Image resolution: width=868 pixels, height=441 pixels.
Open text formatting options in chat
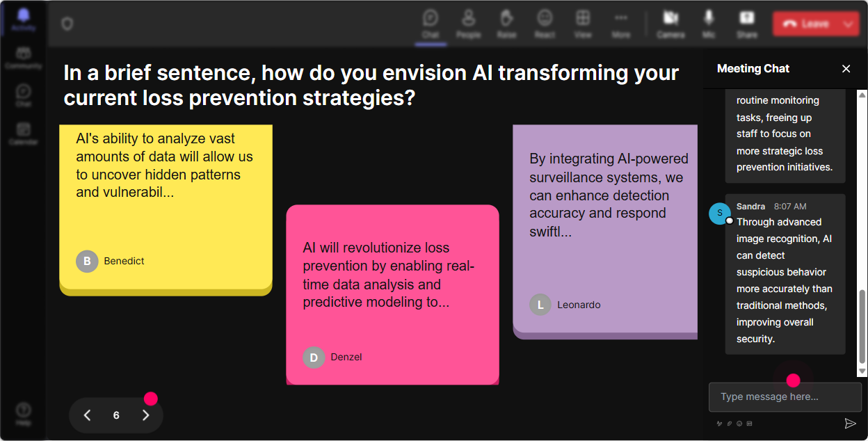click(720, 423)
